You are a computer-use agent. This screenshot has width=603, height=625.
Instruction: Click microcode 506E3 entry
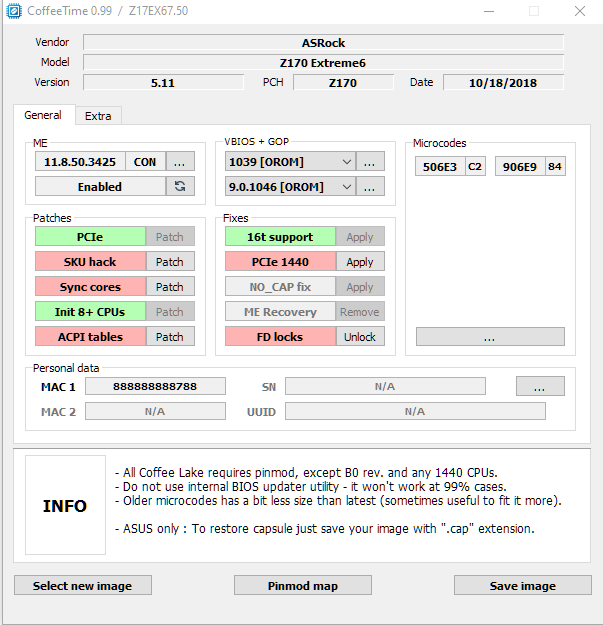(440, 167)
